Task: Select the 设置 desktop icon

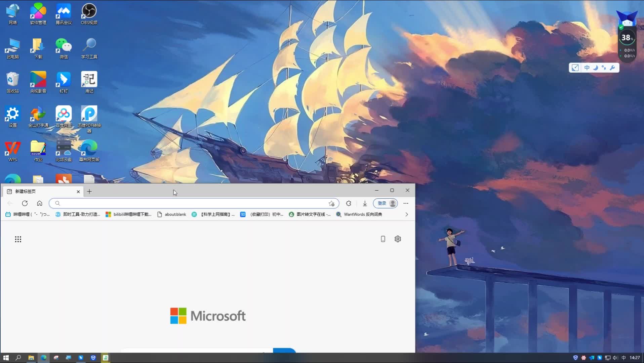Action: pyautogui.click(x=13, y=117)
